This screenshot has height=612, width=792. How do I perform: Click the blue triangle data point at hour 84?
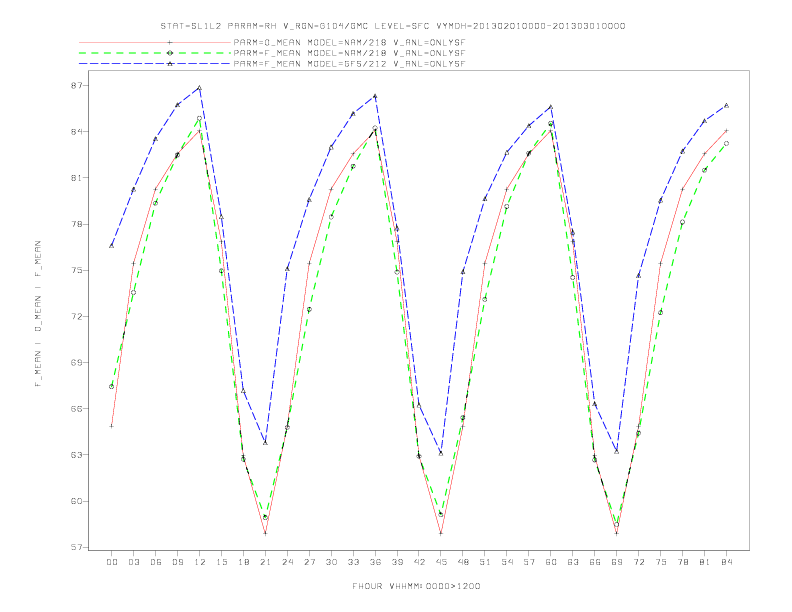point(727,106)
